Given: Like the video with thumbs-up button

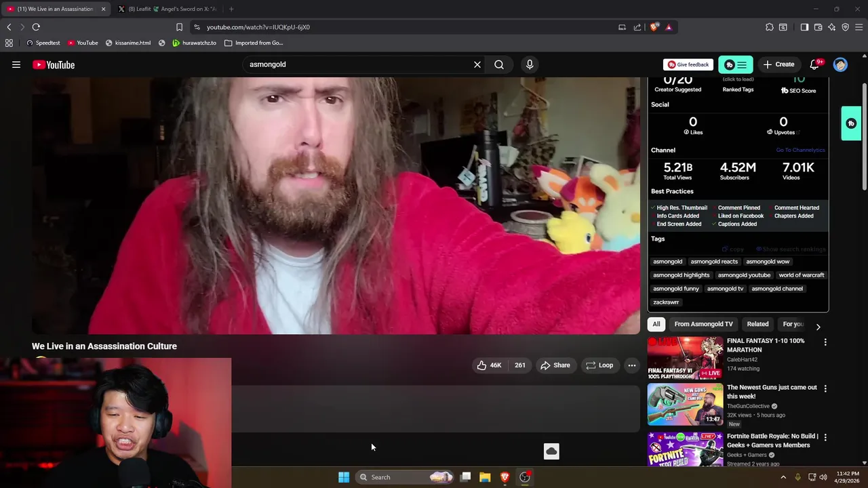Looking at the screenshot, I should click(488, 365).
